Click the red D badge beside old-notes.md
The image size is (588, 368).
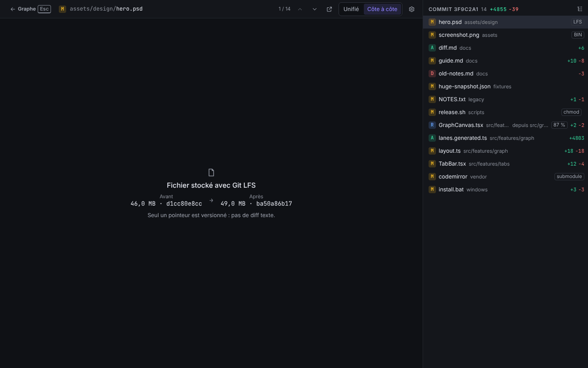[x=432, y=74]
